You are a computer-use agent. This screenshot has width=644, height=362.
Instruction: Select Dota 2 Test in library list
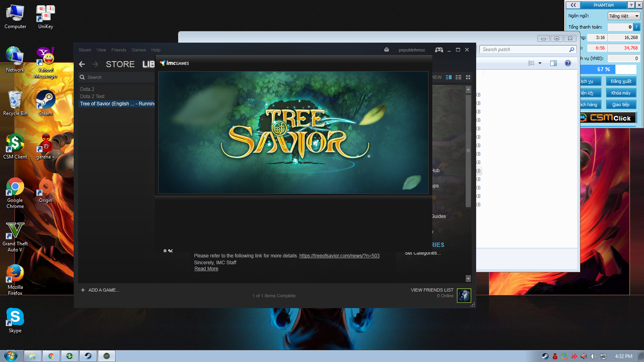(92, 97)
